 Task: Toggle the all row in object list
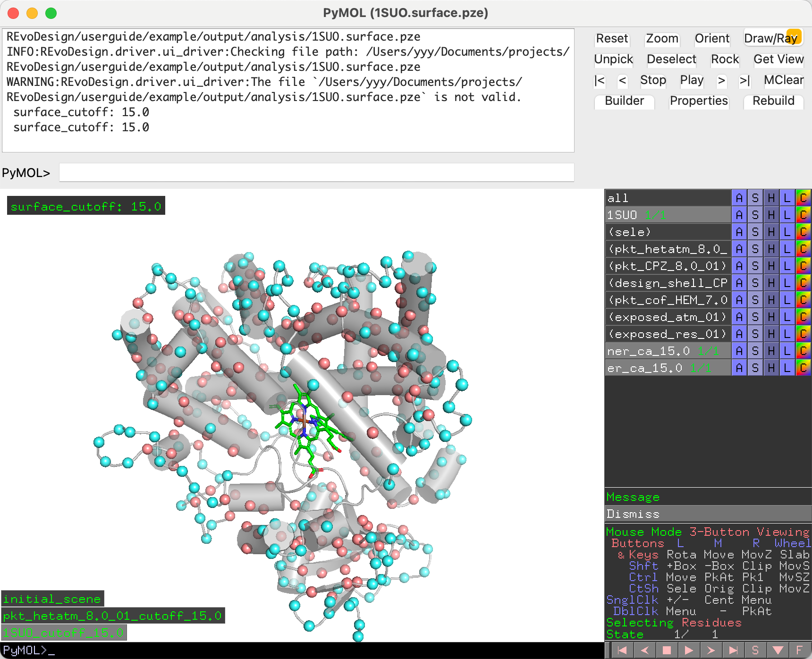pyautogui.click(x=668, y=198)
